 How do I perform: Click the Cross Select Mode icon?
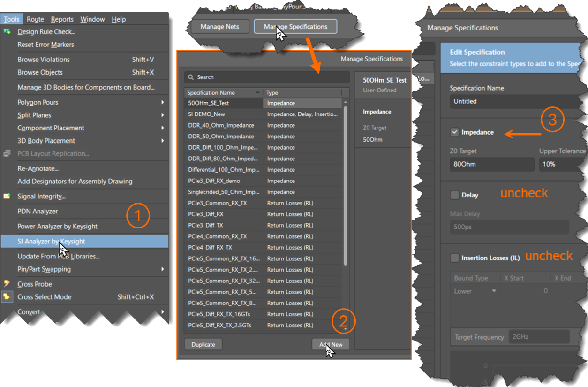7,296
